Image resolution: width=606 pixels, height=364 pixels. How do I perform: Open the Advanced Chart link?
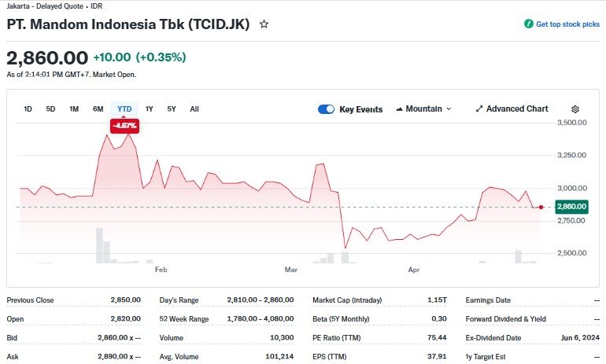click(x=517, y=109)
